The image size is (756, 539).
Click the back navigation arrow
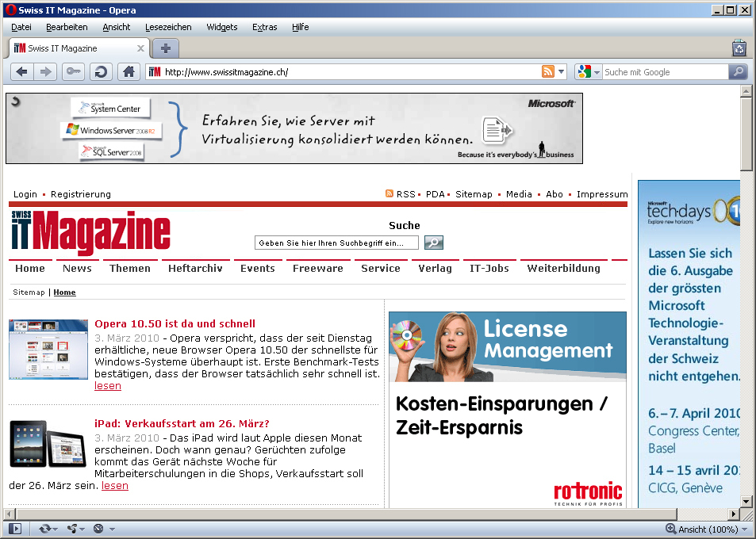[x=21, y=72]
